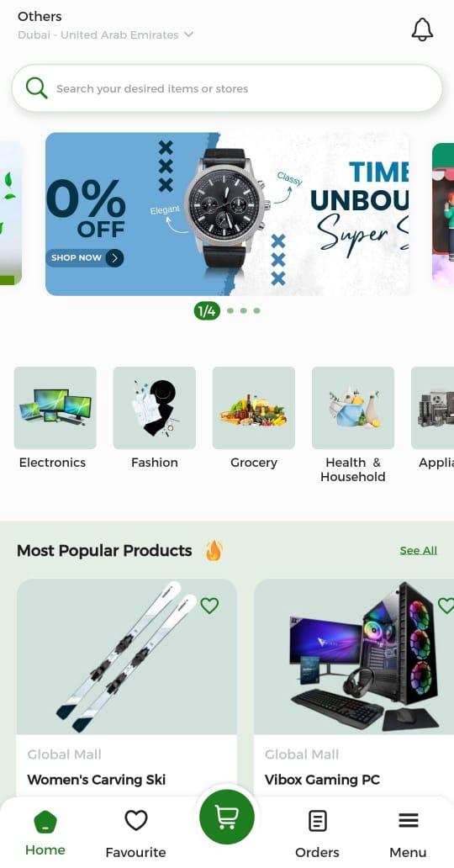
Task: Open the Health & Household category icon
Action: click(x=353, y=407)
